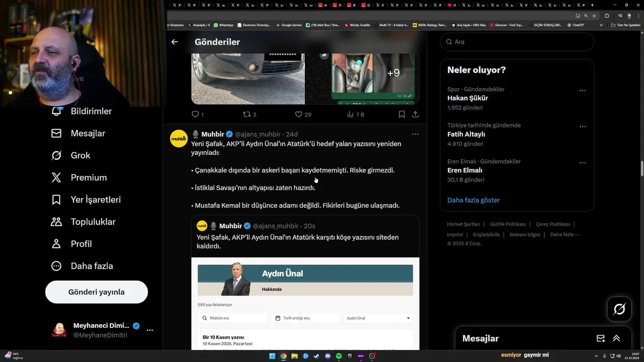The image size is (644, 362).
Task: Open Topluluklar in the sidebar
Action: point(83,222)
